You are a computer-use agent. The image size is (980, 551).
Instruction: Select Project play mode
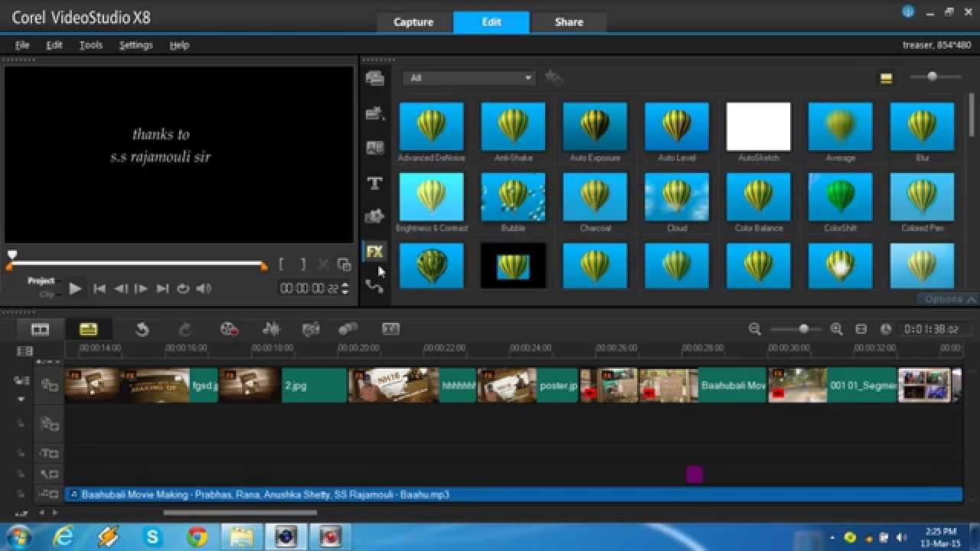41,281
